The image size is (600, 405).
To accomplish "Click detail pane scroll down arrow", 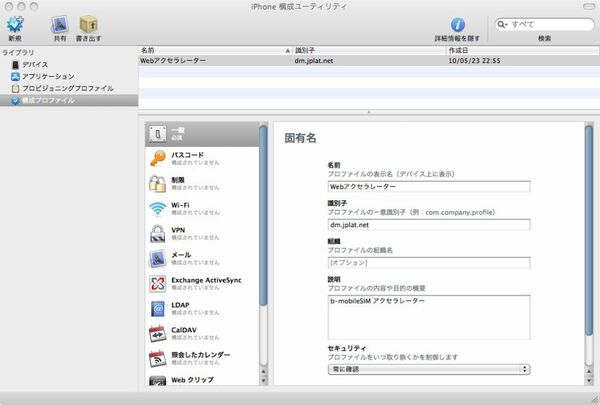I will [x=589, y=381].
